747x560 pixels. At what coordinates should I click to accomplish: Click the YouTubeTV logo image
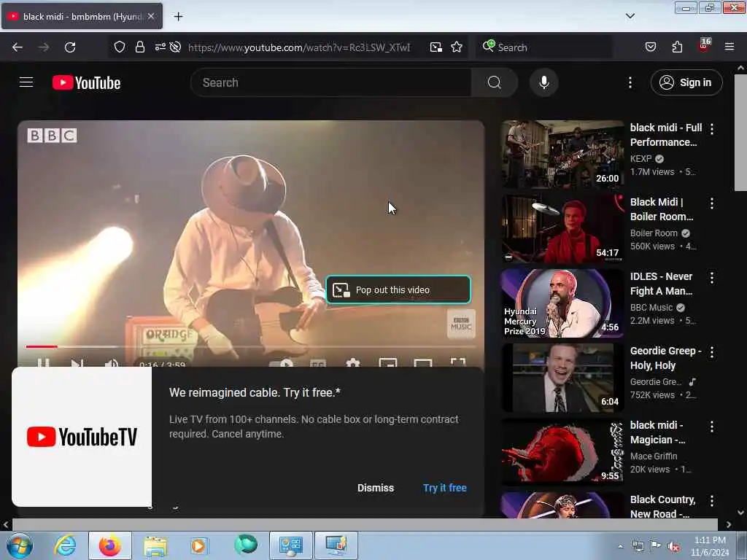click(x=82, y=437)
